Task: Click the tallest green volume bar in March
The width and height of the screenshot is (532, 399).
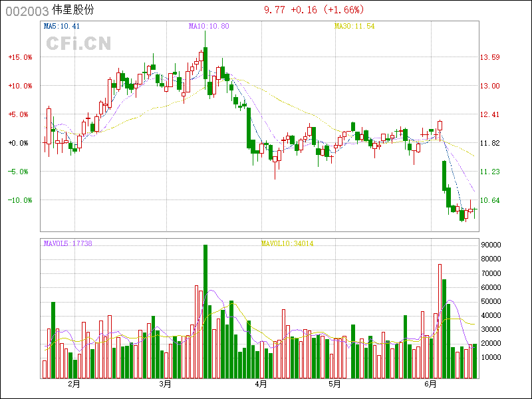Action: (x=205, y=311)
